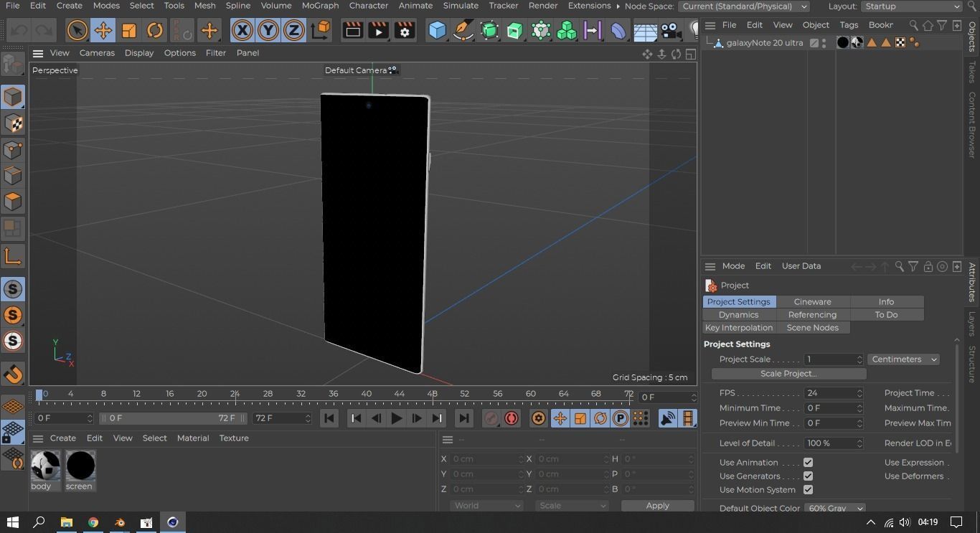This screenshot has width=980, height=533.
Task: Open the Edit Render Settings icon
Action: click(x=405, y=30)
